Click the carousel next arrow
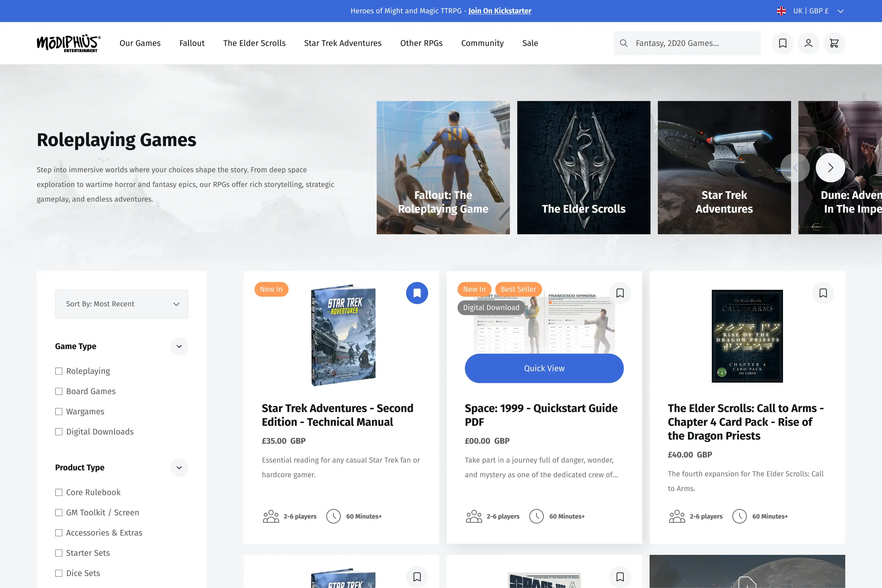 (830, 168)
